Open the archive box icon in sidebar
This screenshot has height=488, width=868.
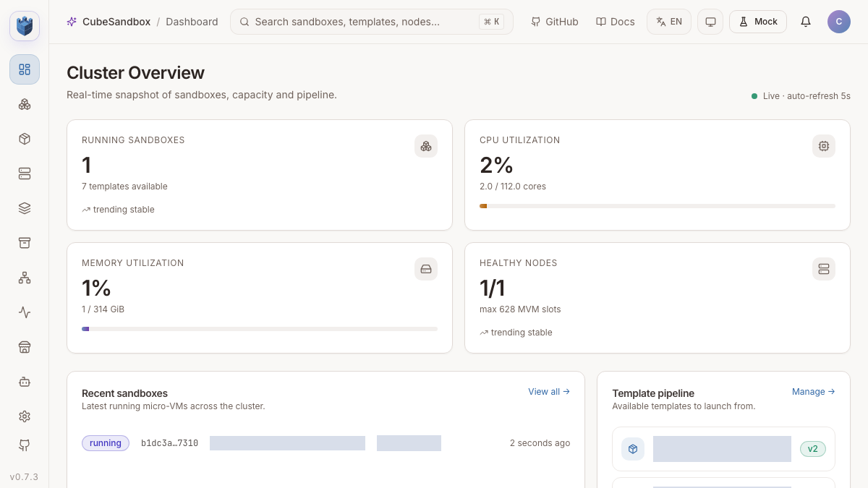point(25,243)
